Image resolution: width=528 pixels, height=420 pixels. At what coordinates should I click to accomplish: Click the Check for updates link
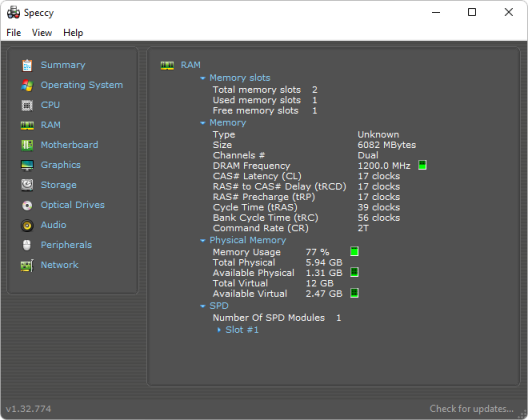coord(471,409)
